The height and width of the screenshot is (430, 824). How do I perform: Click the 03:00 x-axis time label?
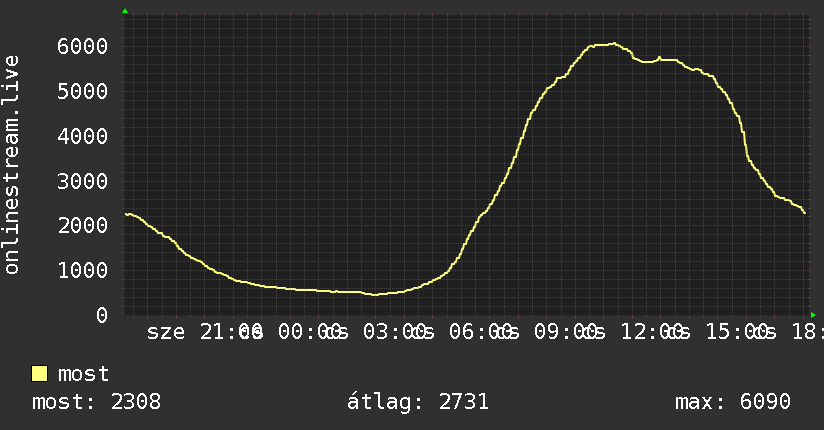point(398,332)
